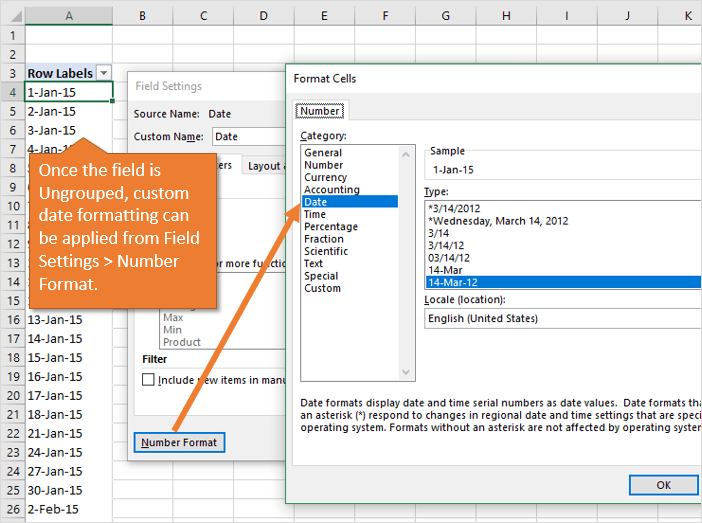The image size is (702, 523).
Task: Select column E header
Action: (x=324, y=16)
